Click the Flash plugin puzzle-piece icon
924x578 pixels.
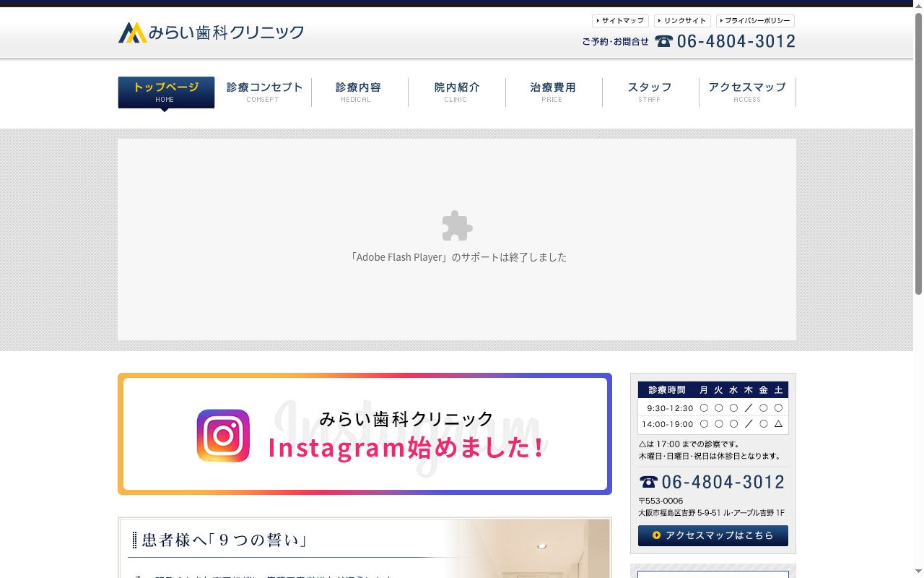pos(457,225)
